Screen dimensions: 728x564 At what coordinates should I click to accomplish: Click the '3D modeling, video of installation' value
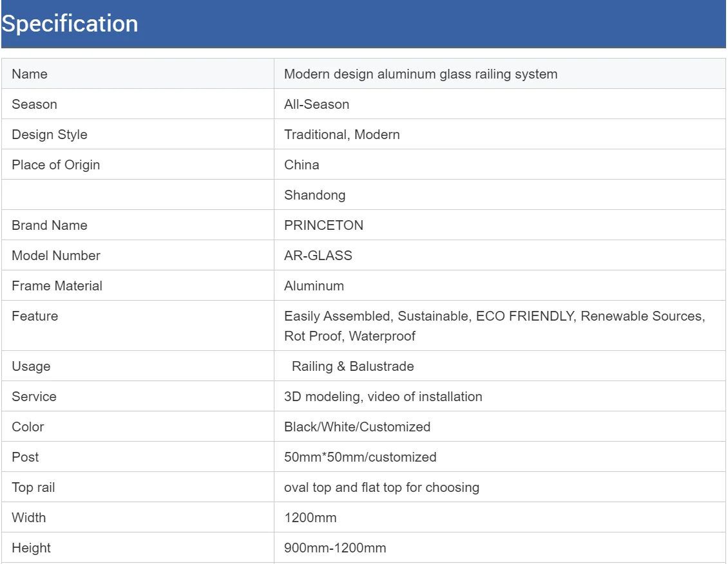(383, 397)
